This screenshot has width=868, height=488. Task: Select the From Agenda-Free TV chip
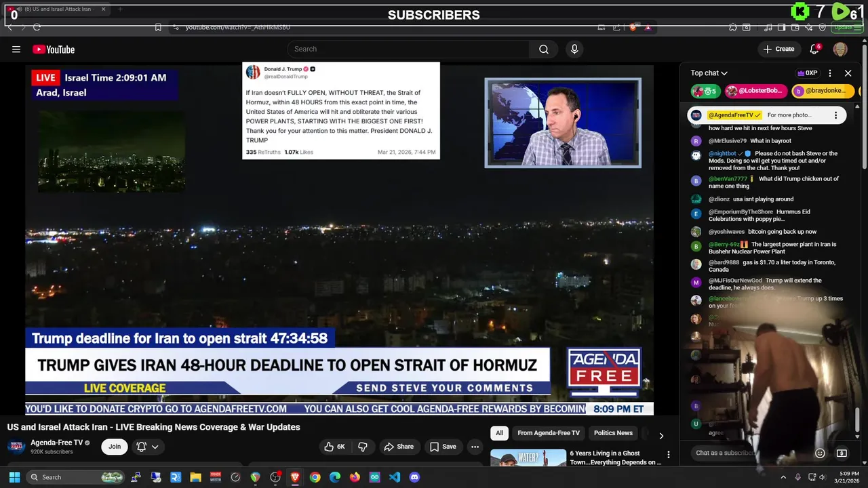[549, 433]
